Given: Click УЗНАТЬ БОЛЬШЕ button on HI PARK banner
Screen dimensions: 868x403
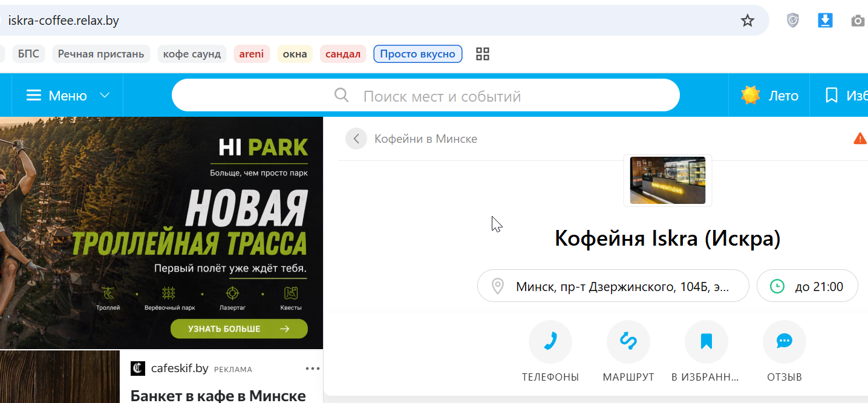Looking at the screenshot, I should pos(239,329).
